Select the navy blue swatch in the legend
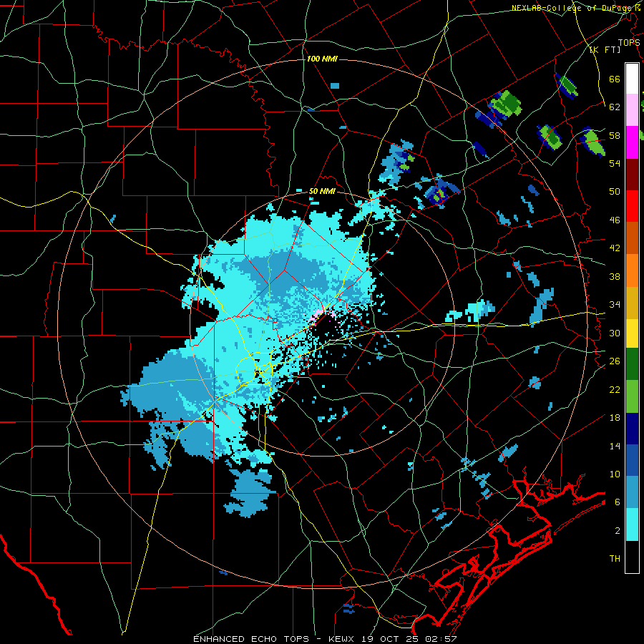Image resolution: width=644 pixels, height=644 pixels. 632,429
